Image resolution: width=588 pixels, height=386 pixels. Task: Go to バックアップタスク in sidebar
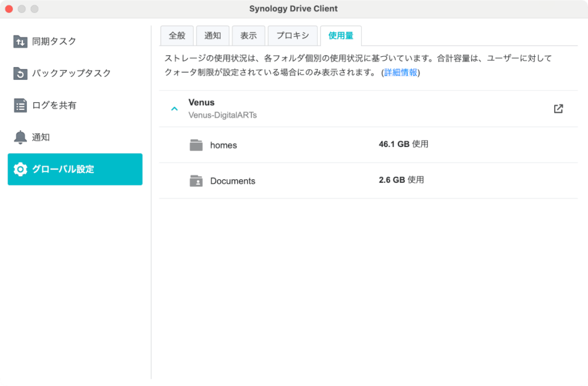click(71, 73)
